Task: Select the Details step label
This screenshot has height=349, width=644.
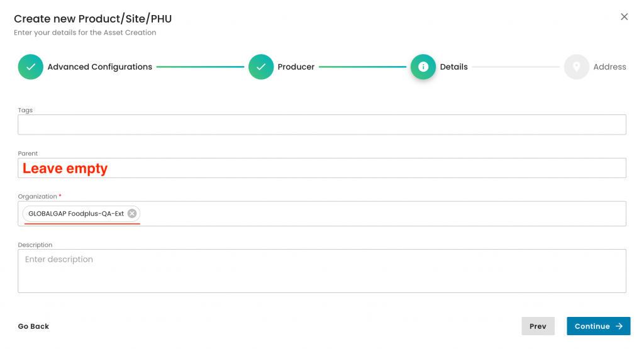Action: 453,67
